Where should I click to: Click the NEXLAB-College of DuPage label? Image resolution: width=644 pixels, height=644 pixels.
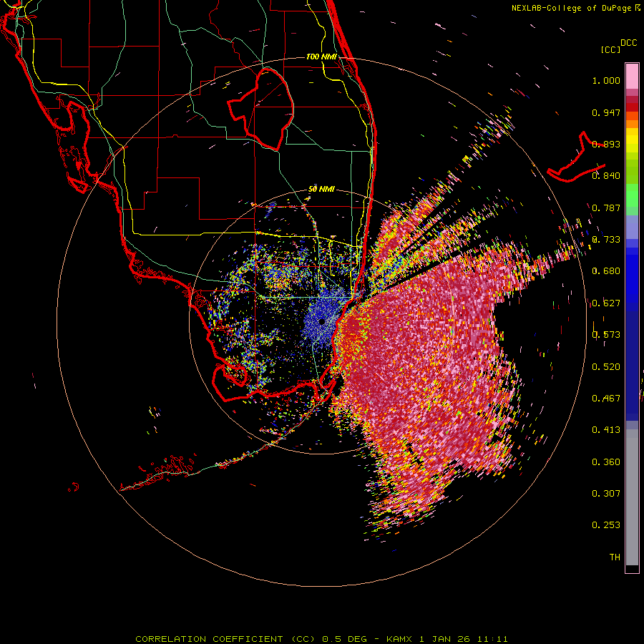[571, 8]
